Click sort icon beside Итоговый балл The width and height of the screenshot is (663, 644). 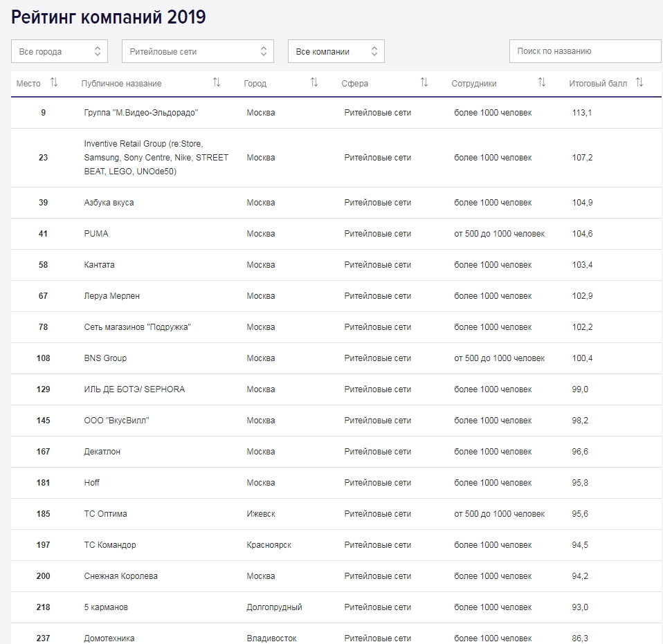(639, 83)
